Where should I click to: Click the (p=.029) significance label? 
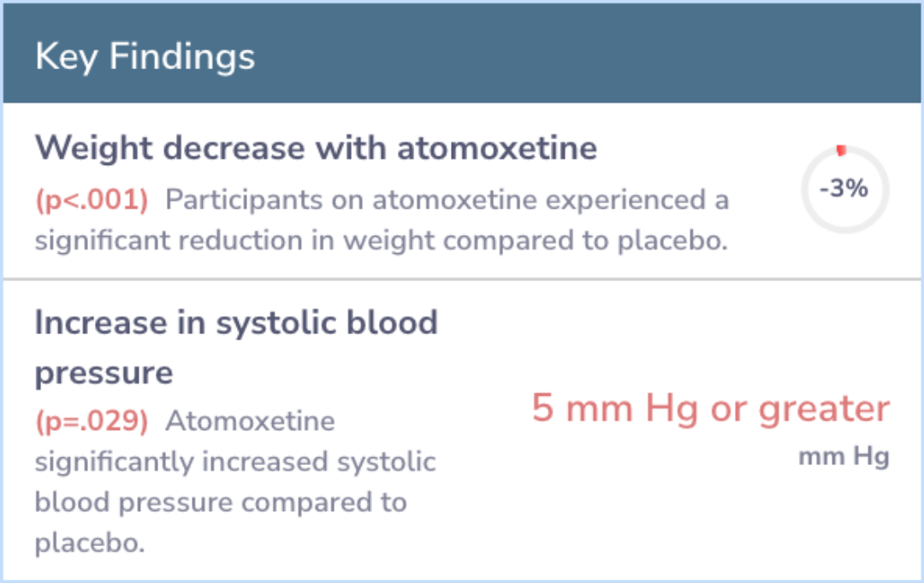[92, 421]
